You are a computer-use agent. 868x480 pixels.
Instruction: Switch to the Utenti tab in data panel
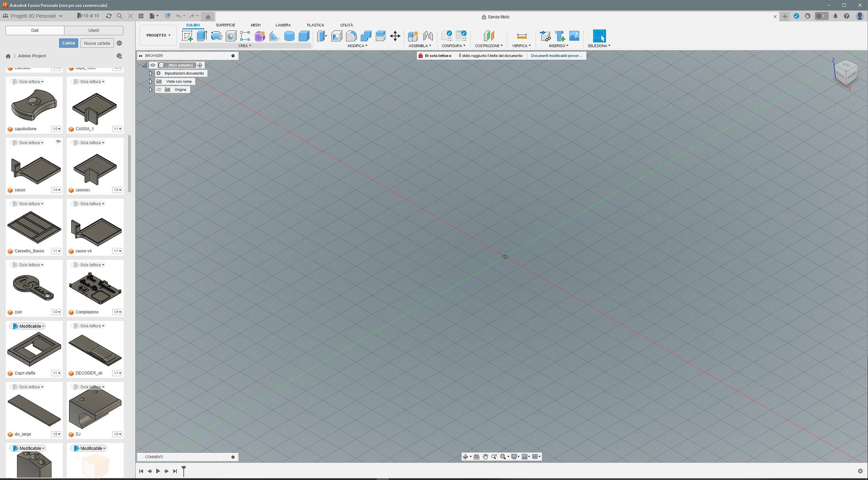(94, 30)
